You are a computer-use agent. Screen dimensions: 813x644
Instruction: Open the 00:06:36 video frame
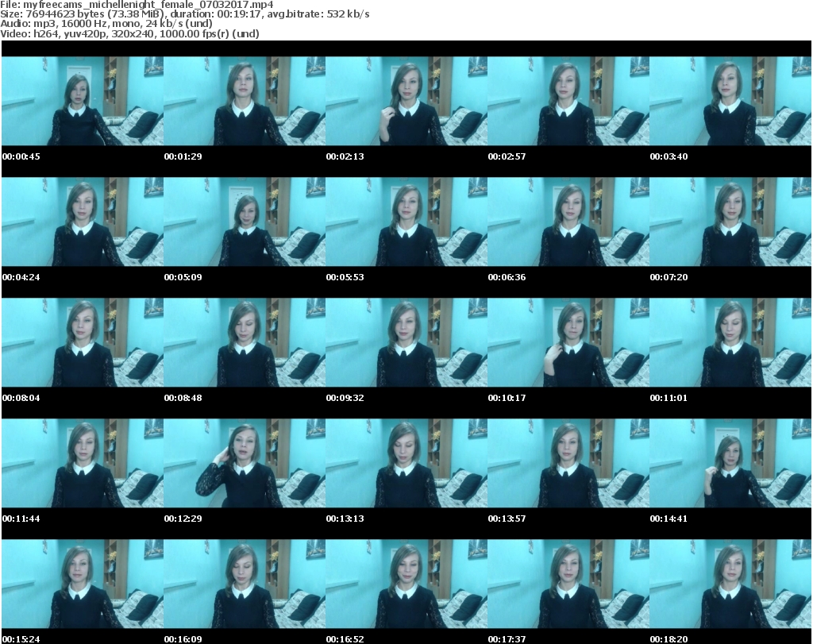568,222
